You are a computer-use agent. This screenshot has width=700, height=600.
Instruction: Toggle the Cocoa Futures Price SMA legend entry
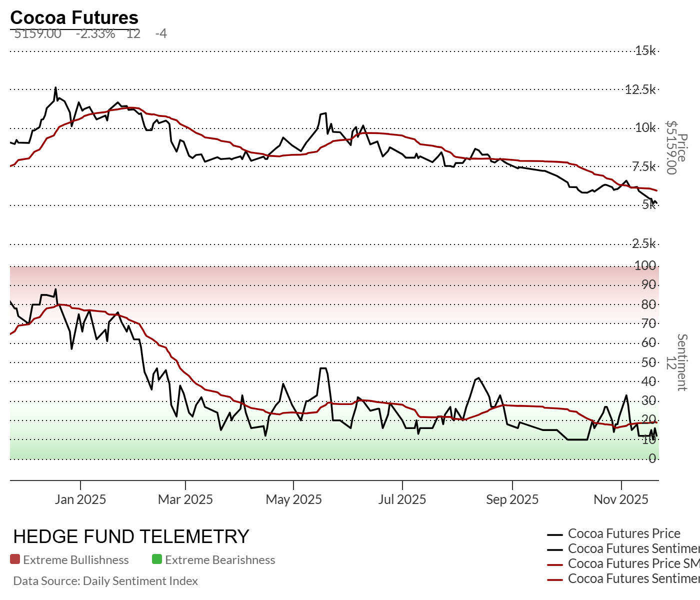pyautogui.click(x=633, y=563)
